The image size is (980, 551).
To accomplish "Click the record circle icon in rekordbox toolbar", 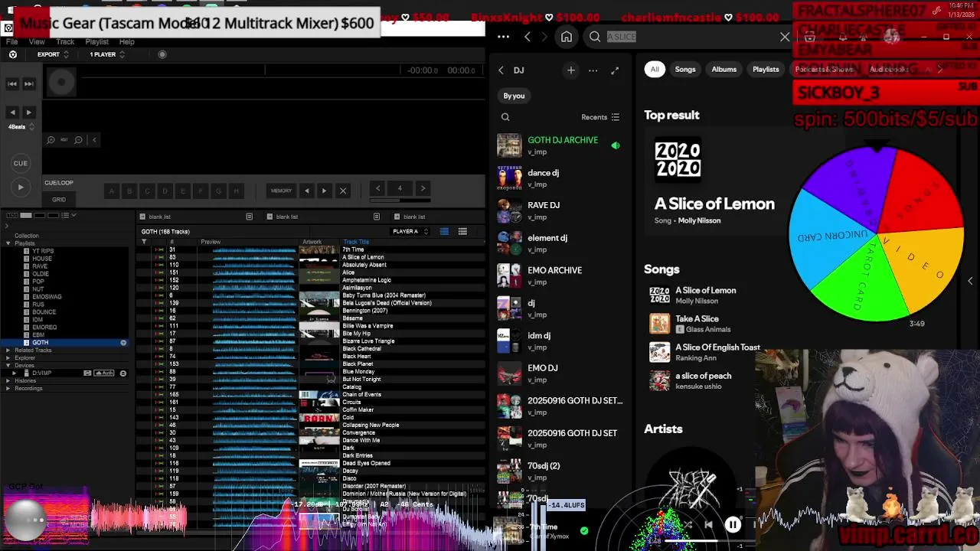I will pyautogui.click(x=162, y=54).
